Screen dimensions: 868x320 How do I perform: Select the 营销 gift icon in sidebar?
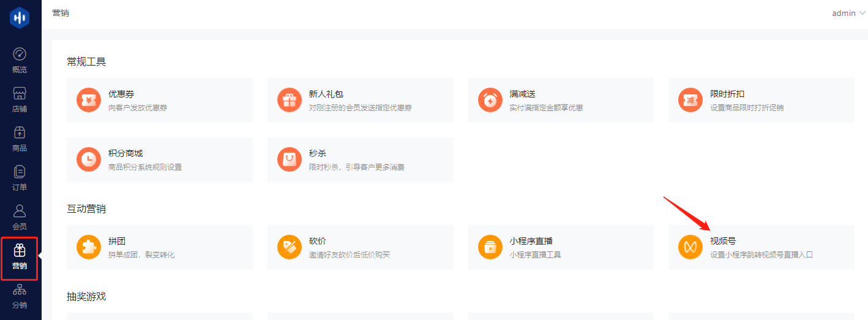(x=20, y=250)
